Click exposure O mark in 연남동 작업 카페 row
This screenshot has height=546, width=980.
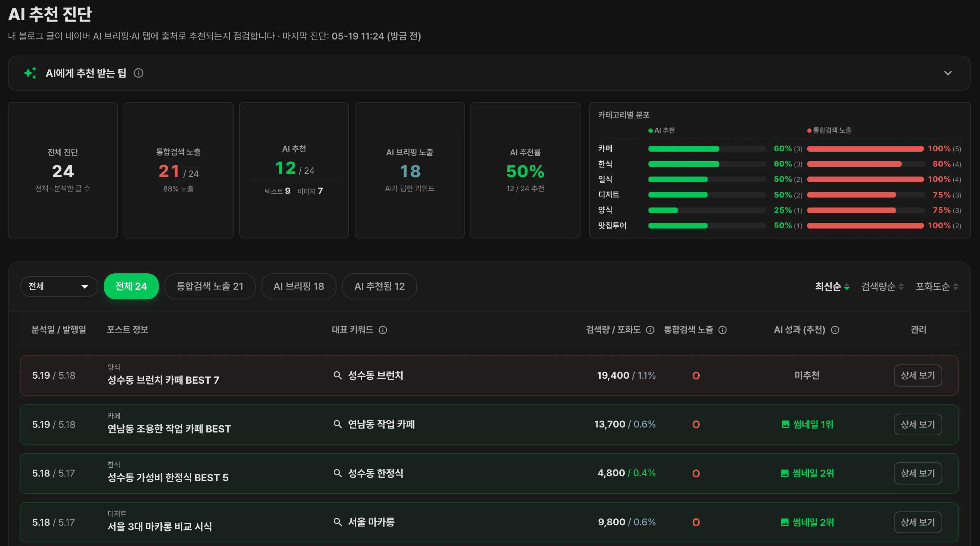tap(696, 424)
